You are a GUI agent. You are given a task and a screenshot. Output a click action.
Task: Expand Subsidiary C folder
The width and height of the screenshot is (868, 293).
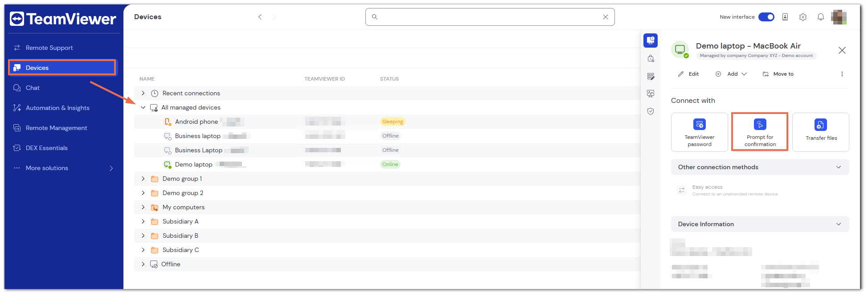143,250
